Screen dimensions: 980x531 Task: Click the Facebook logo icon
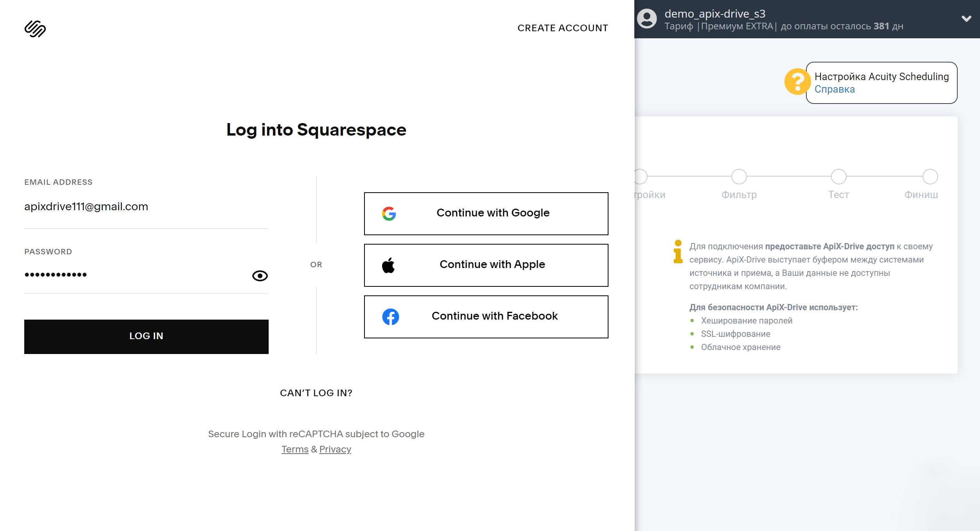[390, 316]
